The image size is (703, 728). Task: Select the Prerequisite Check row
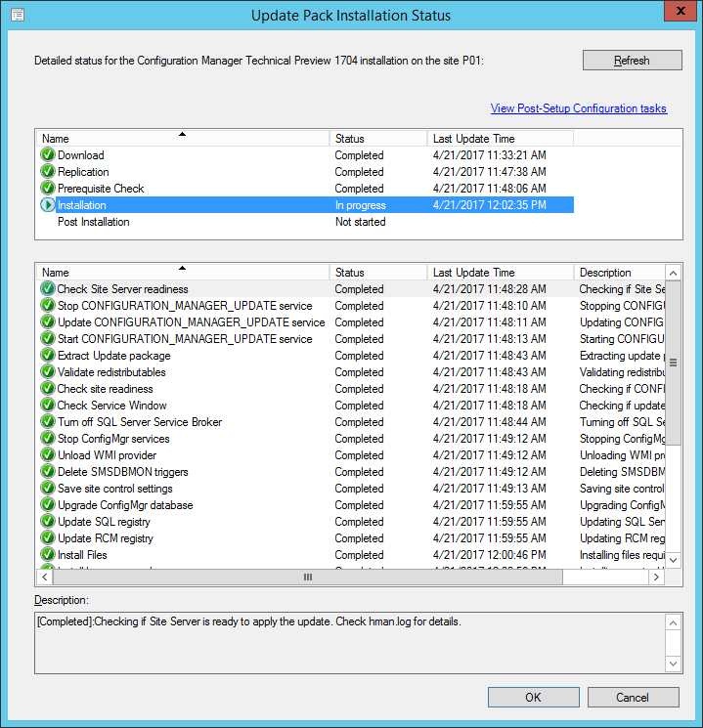307,188
